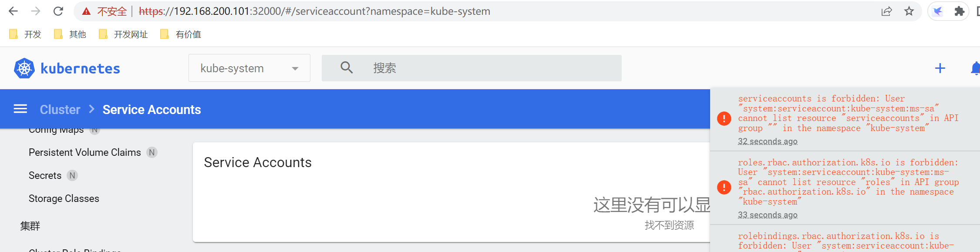980x252 pixels.
Task: Bookmark this page with star icon
Action: pyautogui.click(x=909, y=11)
